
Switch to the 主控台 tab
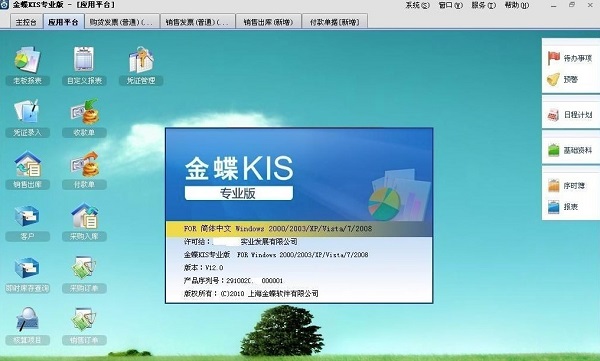[26, 22]
